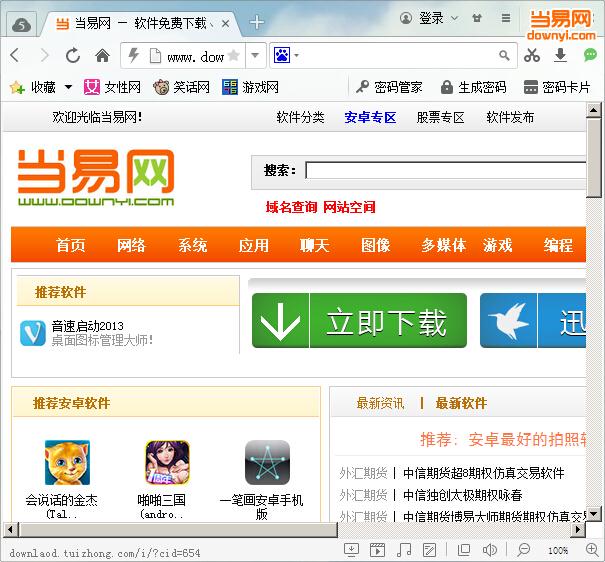This screenshot has height=562, width=605.
Task: Go to the browser home page
Action: click(x=102, y=56)
